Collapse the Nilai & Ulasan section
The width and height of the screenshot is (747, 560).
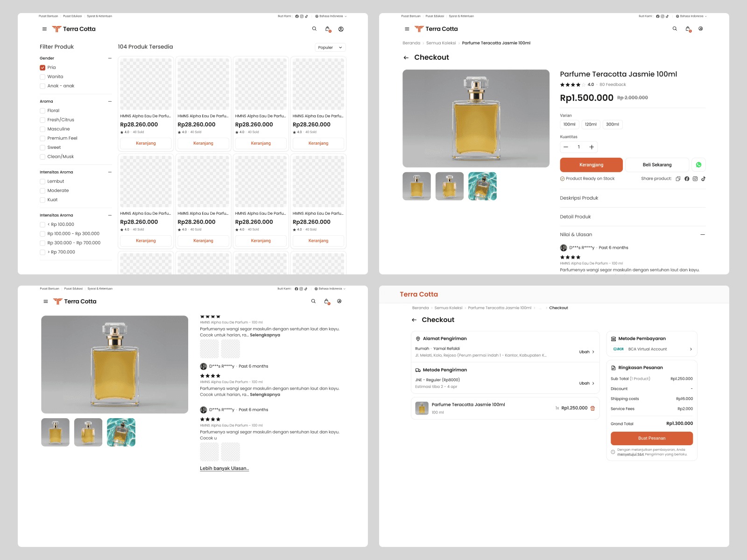pos(703,235)
